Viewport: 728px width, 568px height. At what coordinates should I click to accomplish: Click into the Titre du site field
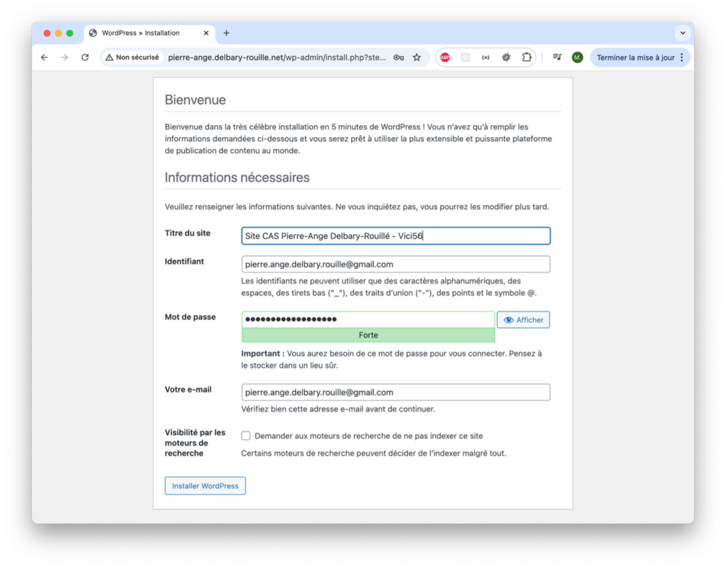tap(395, 236)
